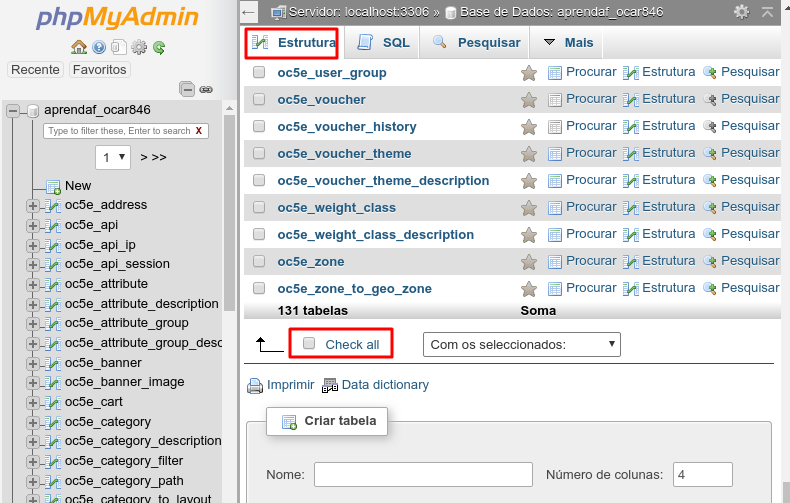790x503 pixels.
Task: Select the oc5e_voucher checkbox
Action: tap(259, 99)
